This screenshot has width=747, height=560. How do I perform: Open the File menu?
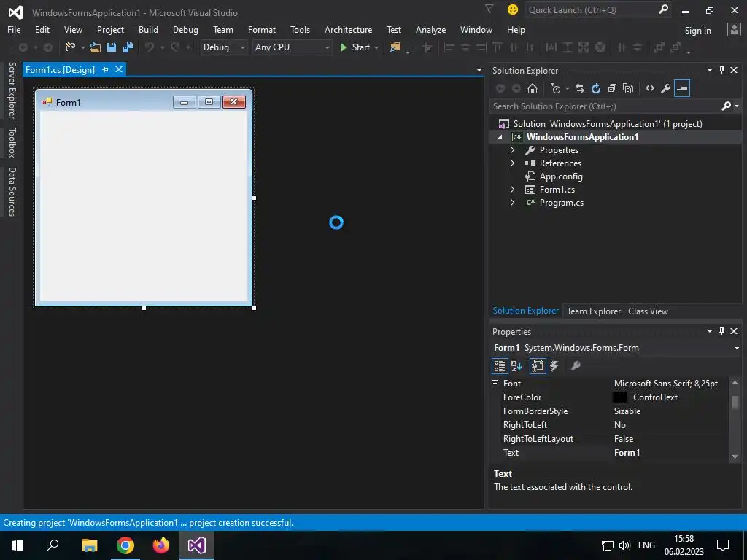pos(14,29)
